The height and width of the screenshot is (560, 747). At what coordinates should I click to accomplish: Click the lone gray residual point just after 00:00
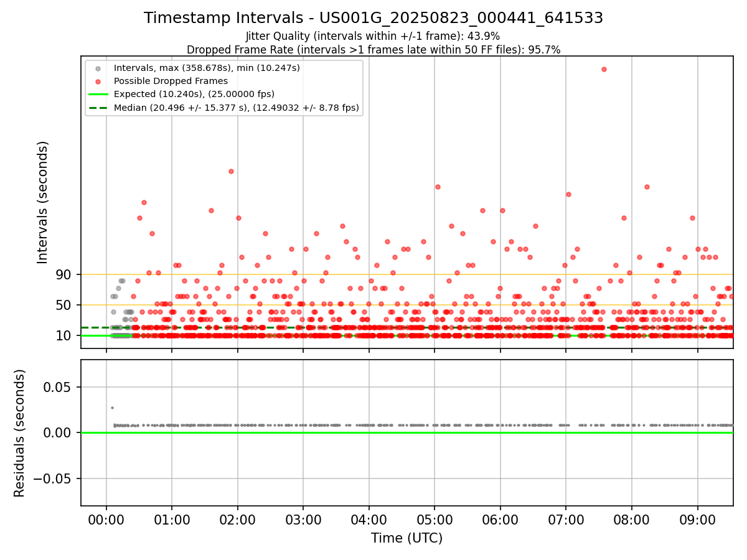(112, 408)
